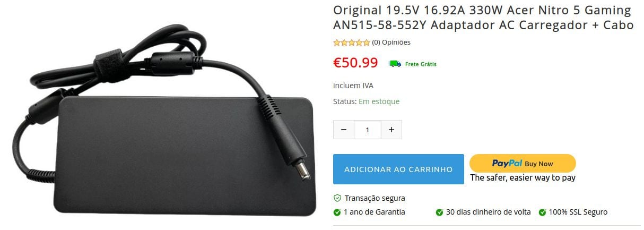
Task: Click the checkmark icon before 30 dias dinheiro de volta
Action: tap(439, 212)
